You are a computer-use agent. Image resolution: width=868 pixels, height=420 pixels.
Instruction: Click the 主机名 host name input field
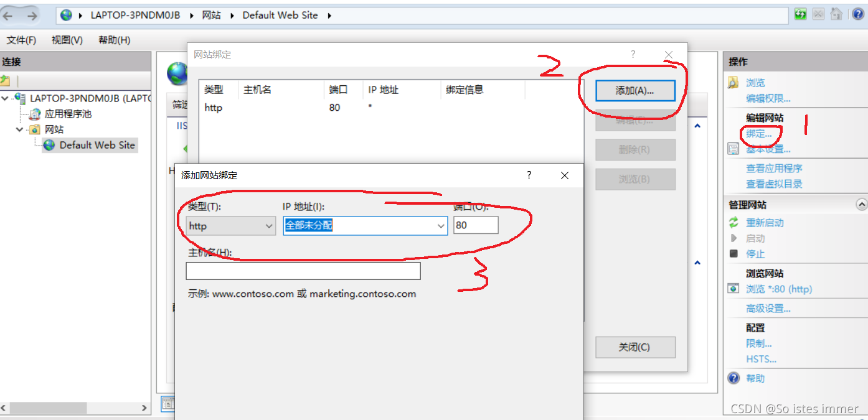303,271
